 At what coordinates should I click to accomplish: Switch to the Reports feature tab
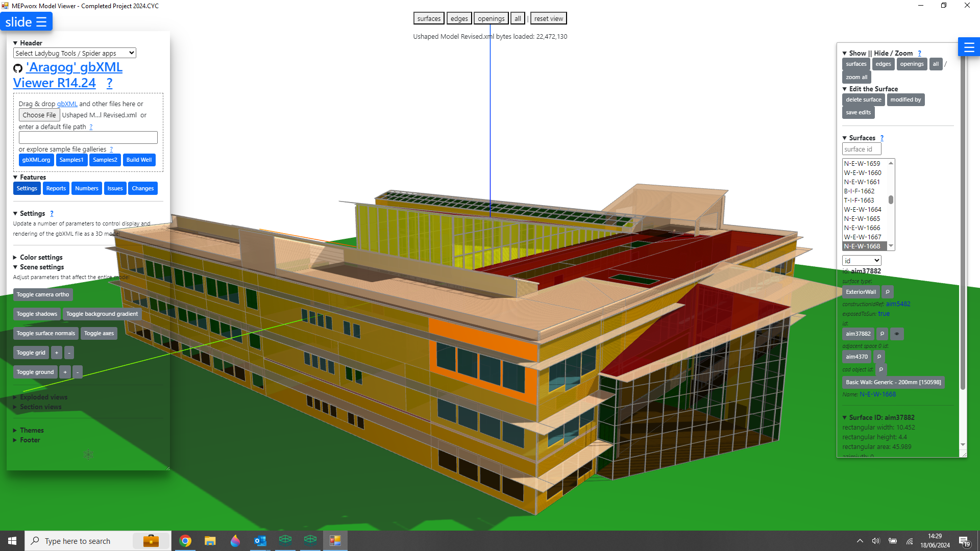tap(56, 188)
